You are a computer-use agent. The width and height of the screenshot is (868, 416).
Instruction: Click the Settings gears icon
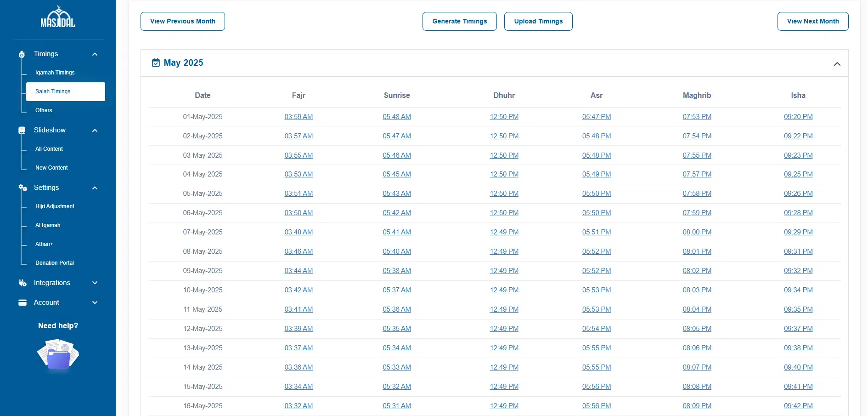point(23,188)
